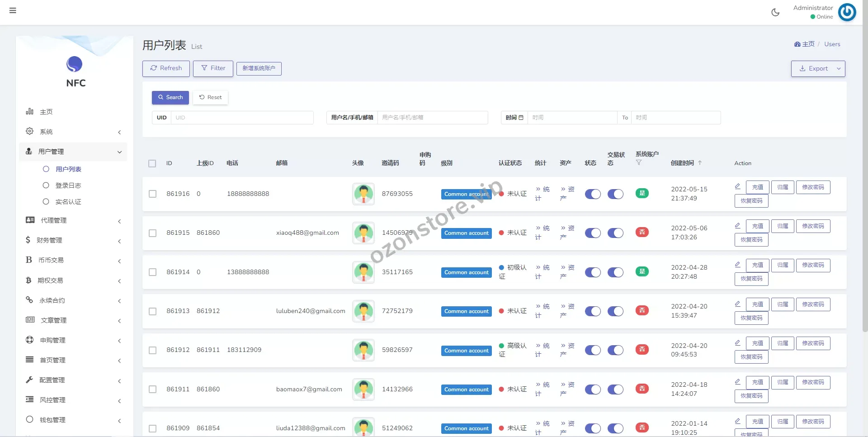The height and width of the screenshot is (437, 868).
Task: Check the select-all checkbox in table header
Action: pos(152,163)
